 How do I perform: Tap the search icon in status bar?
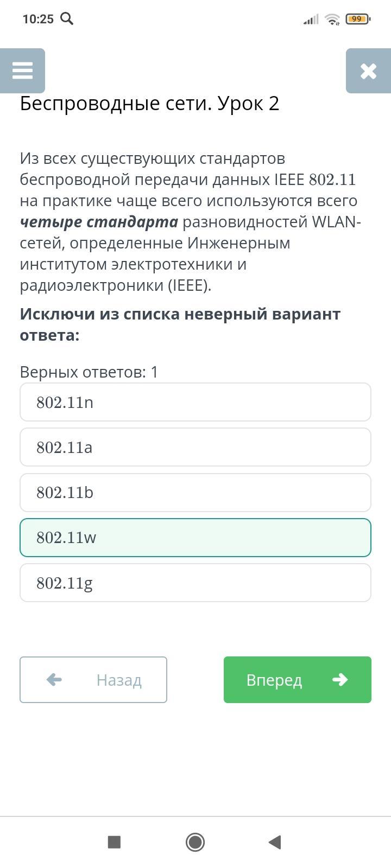coord(67,19)
